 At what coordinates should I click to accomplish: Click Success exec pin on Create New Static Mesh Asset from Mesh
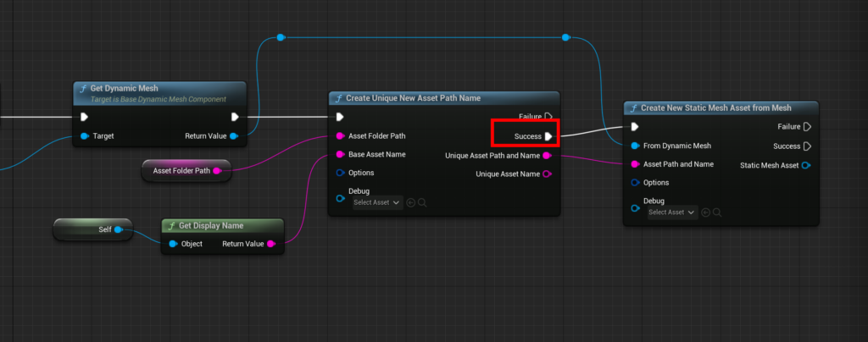[x=807, y=146]
